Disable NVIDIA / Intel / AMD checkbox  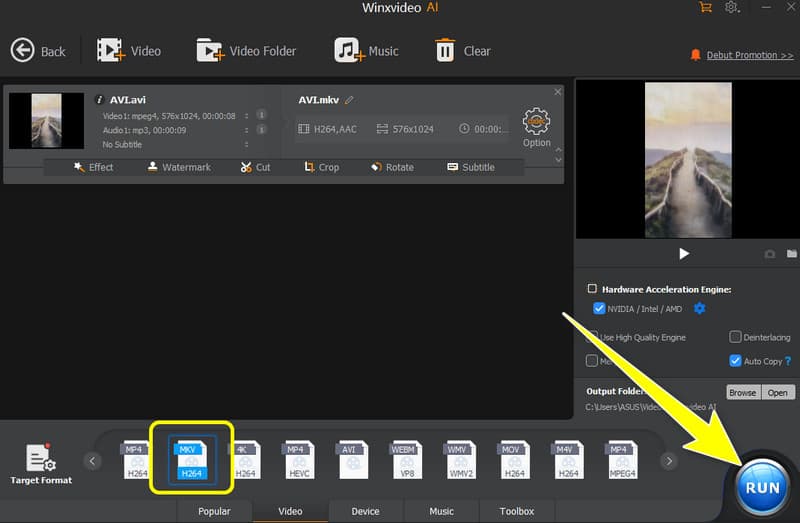click(x=600, y=308)
